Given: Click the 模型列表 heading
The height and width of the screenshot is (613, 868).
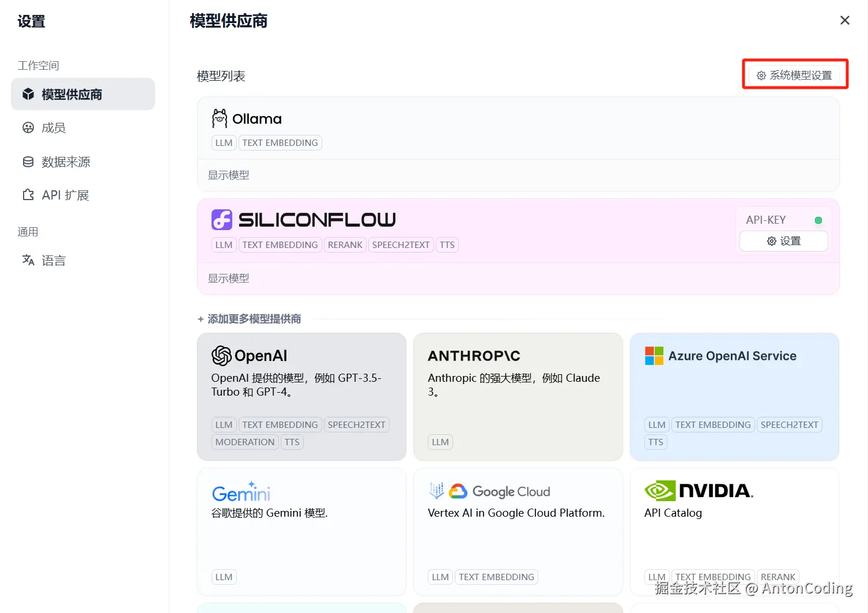Looking at the screenshot, I should pyautogui.click(x=221, y=76).
